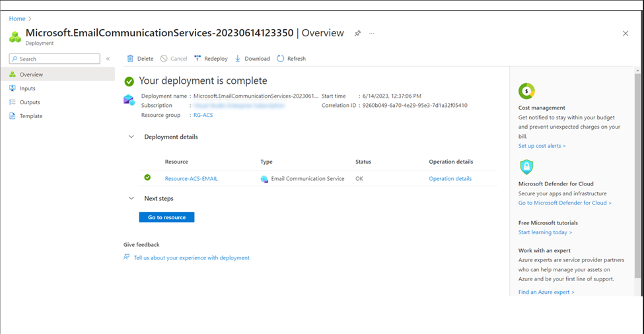Click the Redeploy toolbar label
This screenshot has width=644, height=334.
click(x=215, y=59)
